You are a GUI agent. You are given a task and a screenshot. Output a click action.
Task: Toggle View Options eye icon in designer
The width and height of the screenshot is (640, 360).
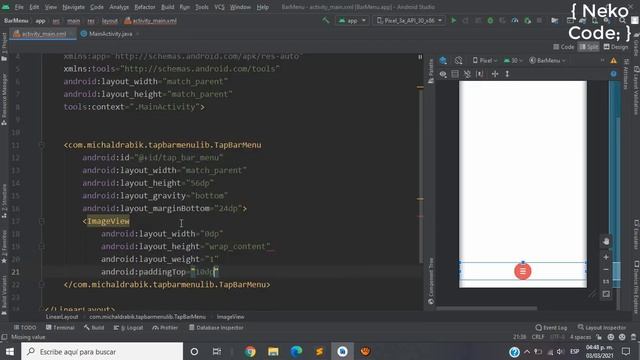pyautogui.click(x=443, y=74)
